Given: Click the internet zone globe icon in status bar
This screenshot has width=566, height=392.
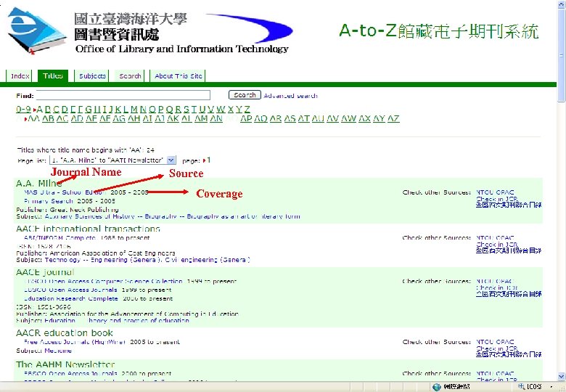Looking at the screenshot, I should click(437, 387).
